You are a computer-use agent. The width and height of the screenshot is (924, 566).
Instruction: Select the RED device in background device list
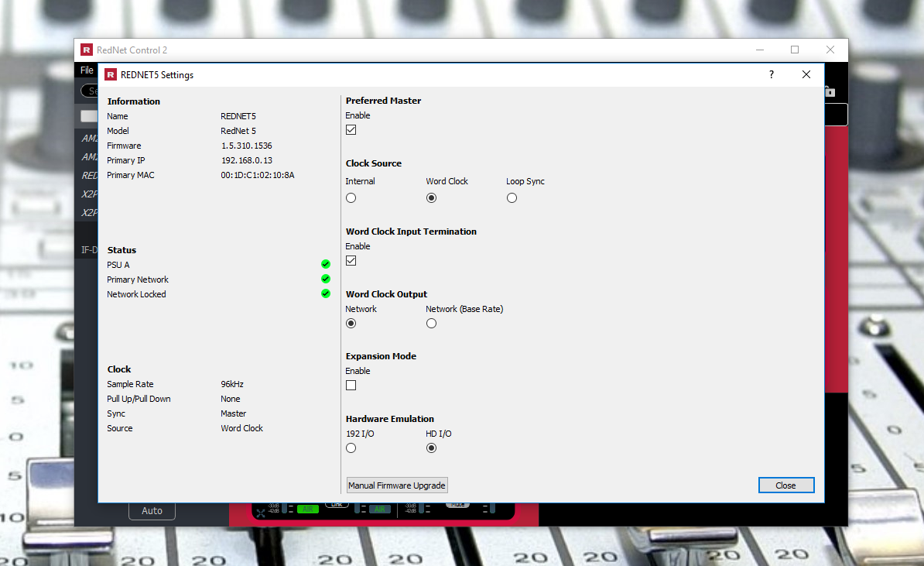(x=90, y=175)
